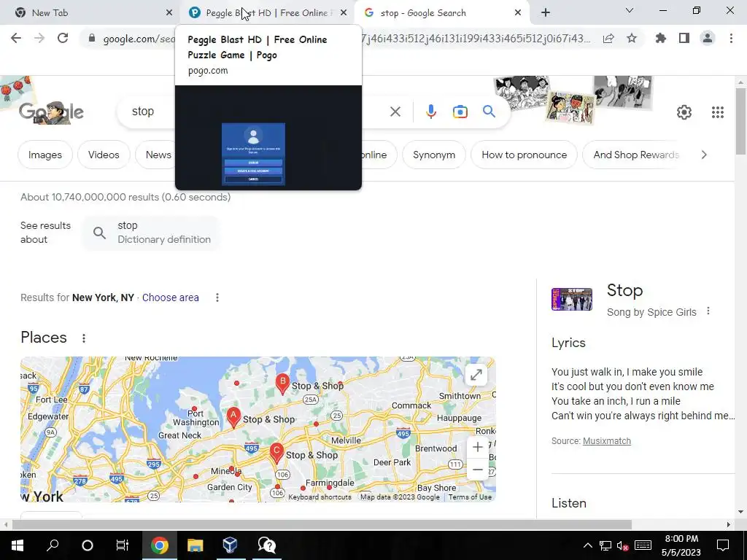
Task: Open Musixmatch source link
Action: click(x=606, y=441)
